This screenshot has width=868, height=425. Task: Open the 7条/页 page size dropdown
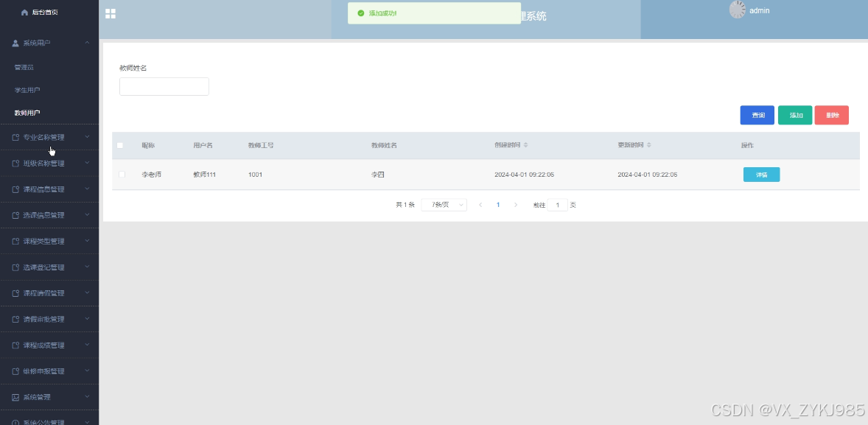[x=444, y=205]
